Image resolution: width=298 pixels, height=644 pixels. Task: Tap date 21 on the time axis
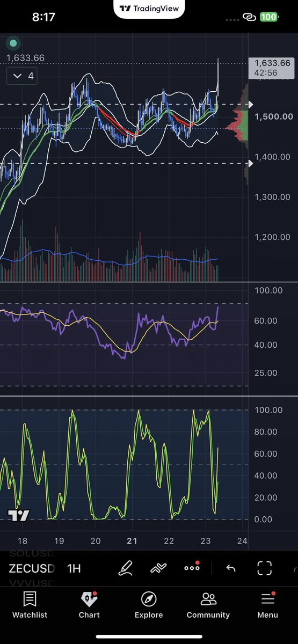tap(132, 541)
